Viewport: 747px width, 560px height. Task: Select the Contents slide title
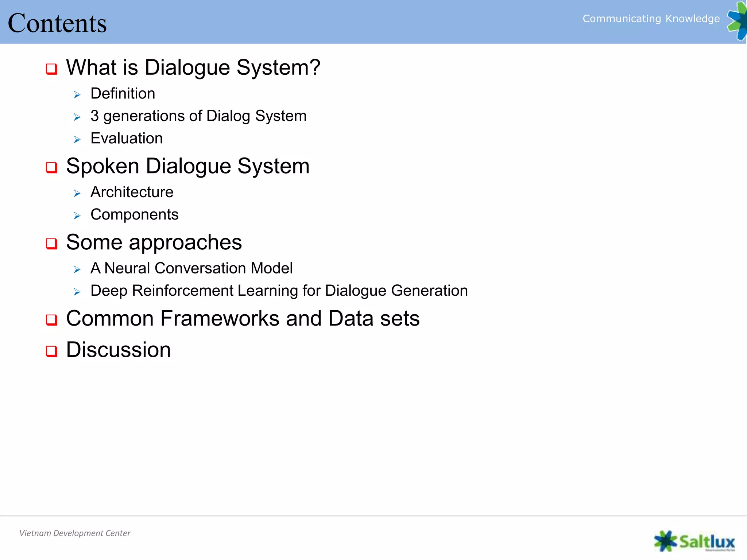coord(57,23)
